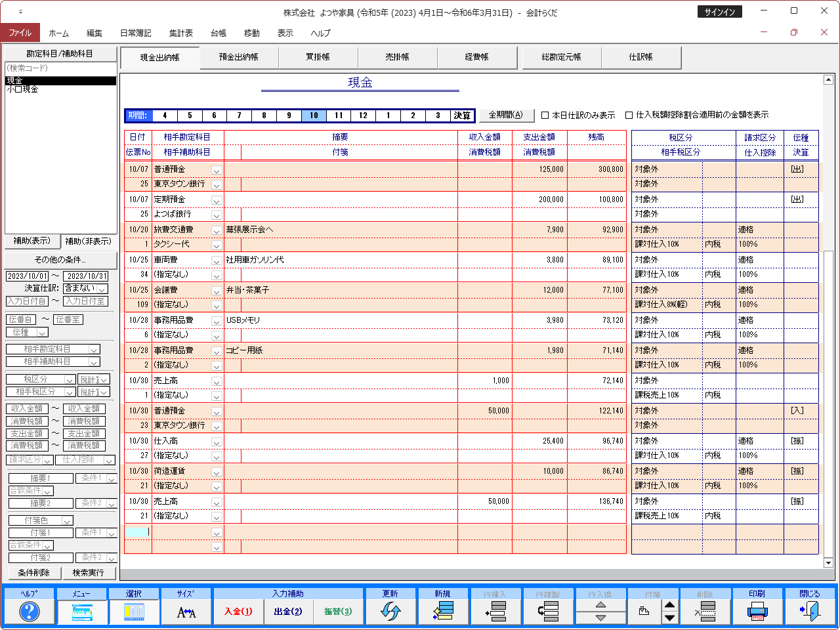
Task: Click the サインイン button in title bar
Action: point(720,12)
